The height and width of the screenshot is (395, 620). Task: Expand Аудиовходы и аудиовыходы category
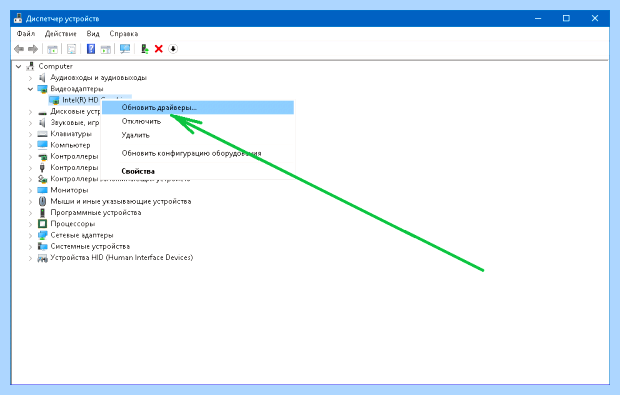point(30,78)
